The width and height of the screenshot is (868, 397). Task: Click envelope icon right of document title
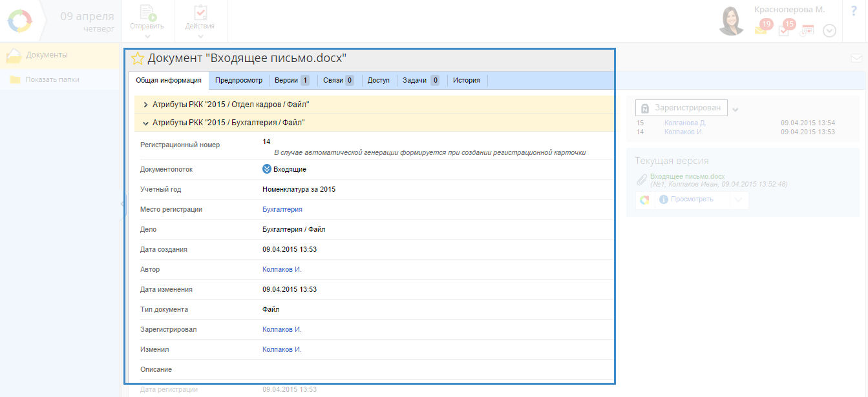click(x=856, y=58)
